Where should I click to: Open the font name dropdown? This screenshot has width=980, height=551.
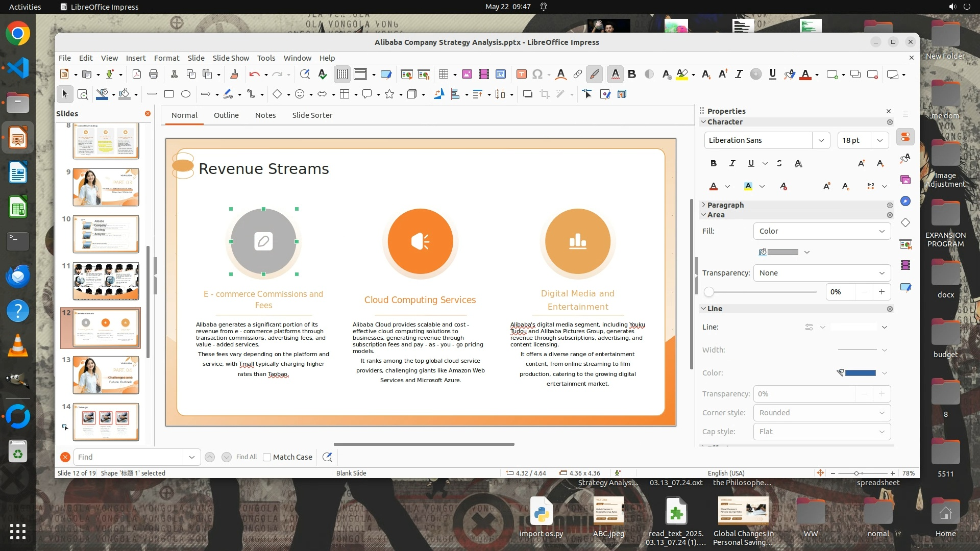[821, 140]
